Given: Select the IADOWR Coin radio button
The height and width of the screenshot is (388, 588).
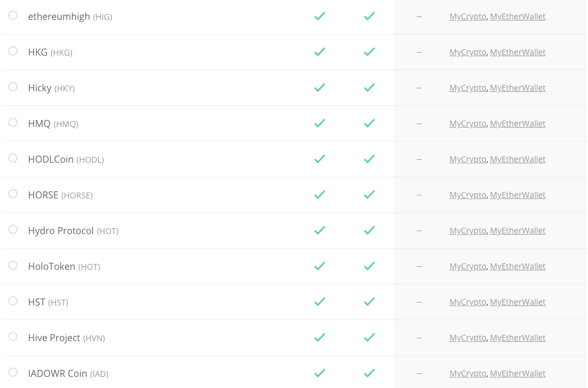Looking at the screenshot, I should 13,372.
